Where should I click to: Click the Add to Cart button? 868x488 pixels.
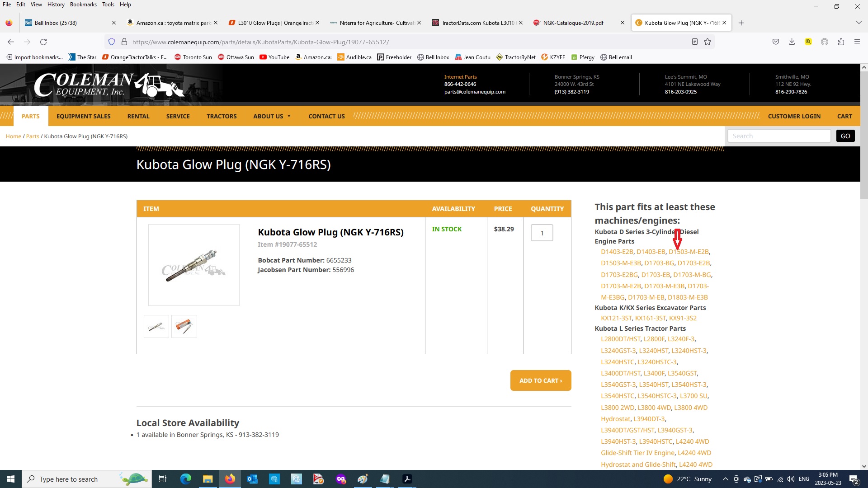(x=540, y=380)
